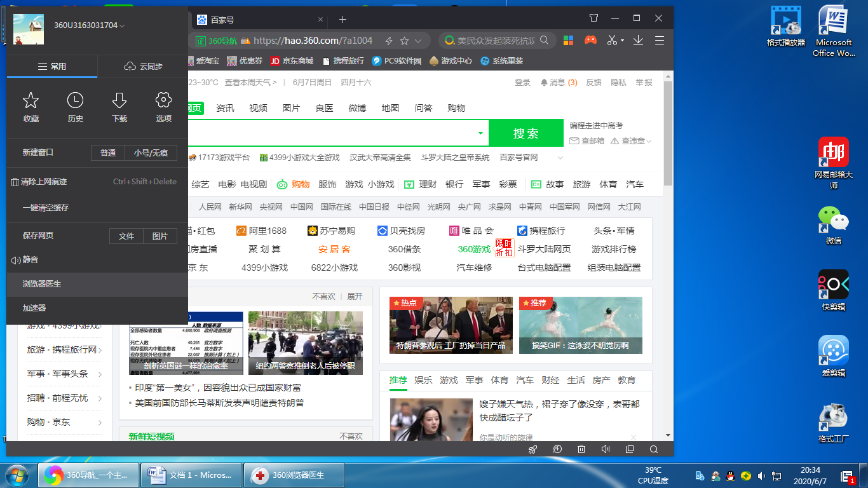The image size is (868, 488).
Task: Save web page as 文件
Action: [126, 236]
